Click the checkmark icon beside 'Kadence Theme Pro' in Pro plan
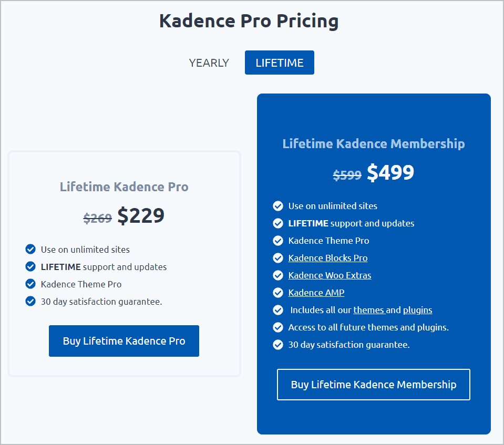The height and width of the screenshot is (445, 504). 30,284
